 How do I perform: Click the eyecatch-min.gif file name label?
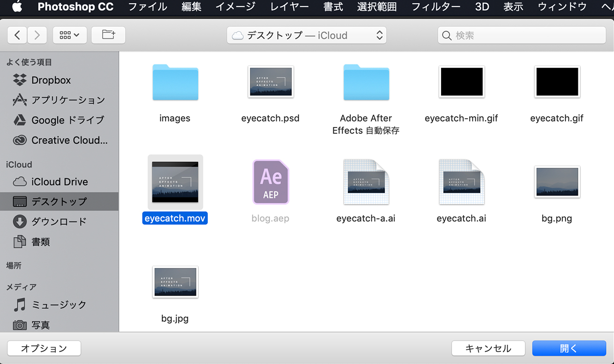[x=461, y=119]
